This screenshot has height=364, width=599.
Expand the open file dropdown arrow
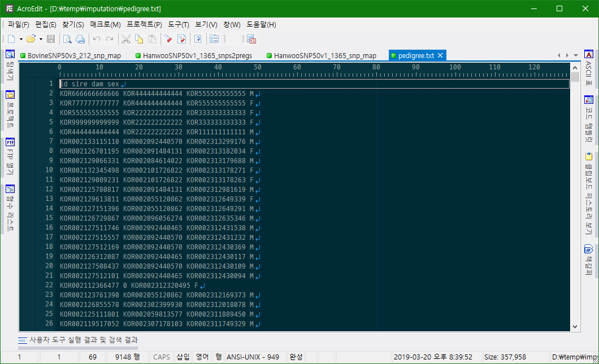[x=41, y=39]
